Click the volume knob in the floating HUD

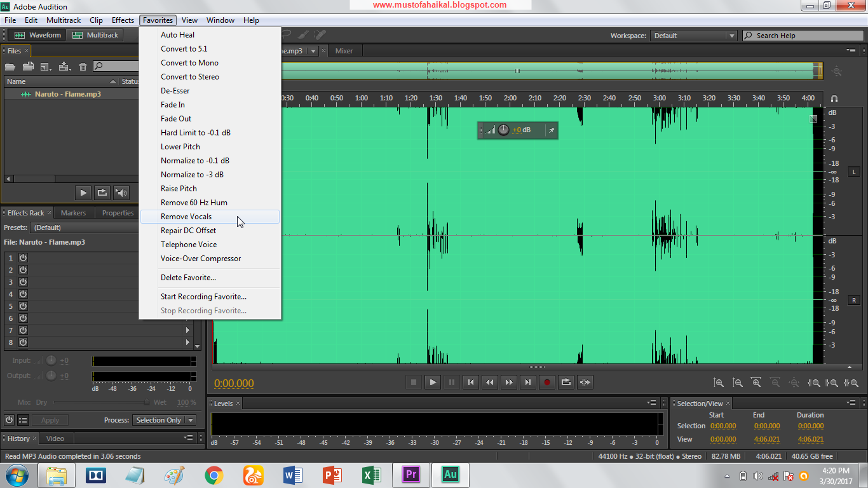click(x=503, y=130)
